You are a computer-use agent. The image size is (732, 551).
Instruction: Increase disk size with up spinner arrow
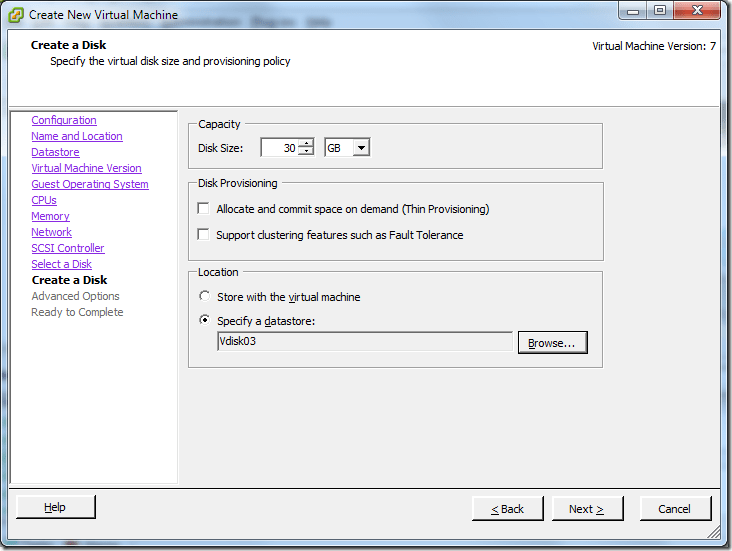306,144
